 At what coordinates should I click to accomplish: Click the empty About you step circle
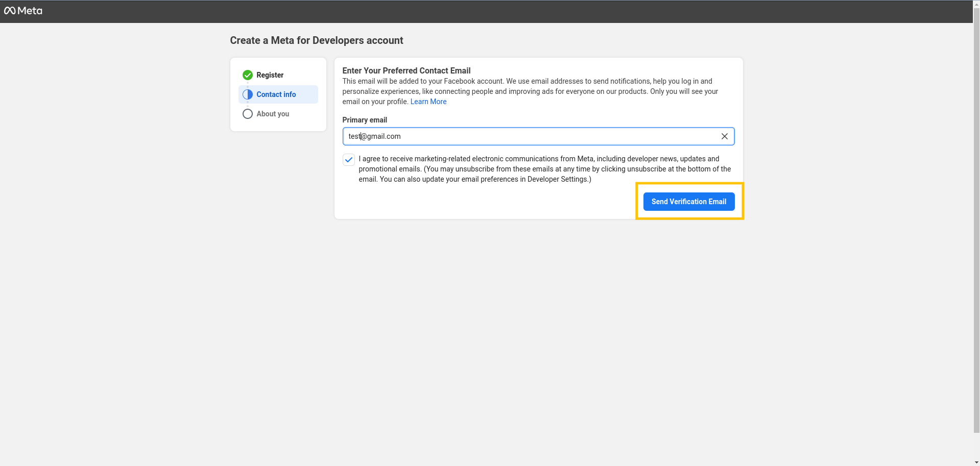click(x=248, y=114)
